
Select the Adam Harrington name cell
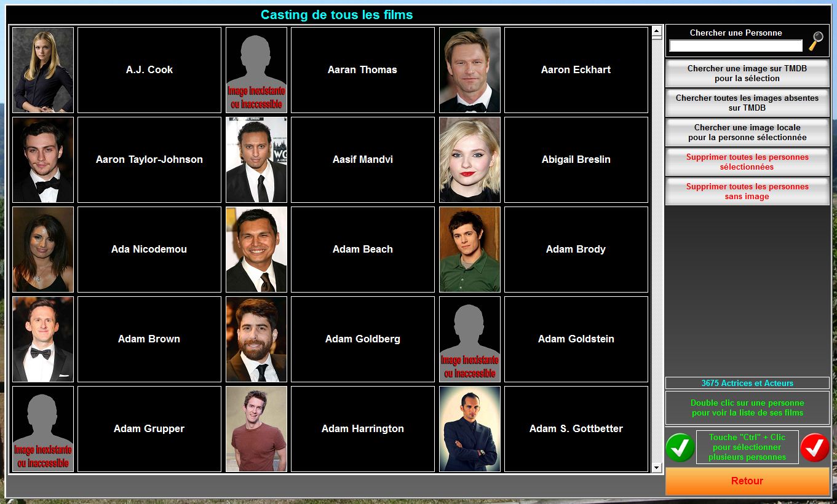pyautogui.click(x=362, y=429)
